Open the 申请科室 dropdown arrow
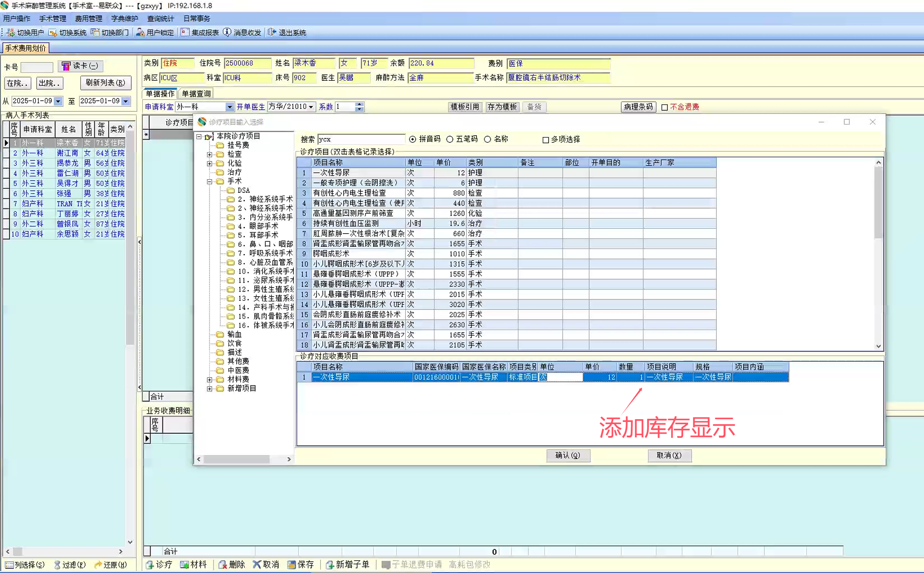924x573 pixels. 229,107
